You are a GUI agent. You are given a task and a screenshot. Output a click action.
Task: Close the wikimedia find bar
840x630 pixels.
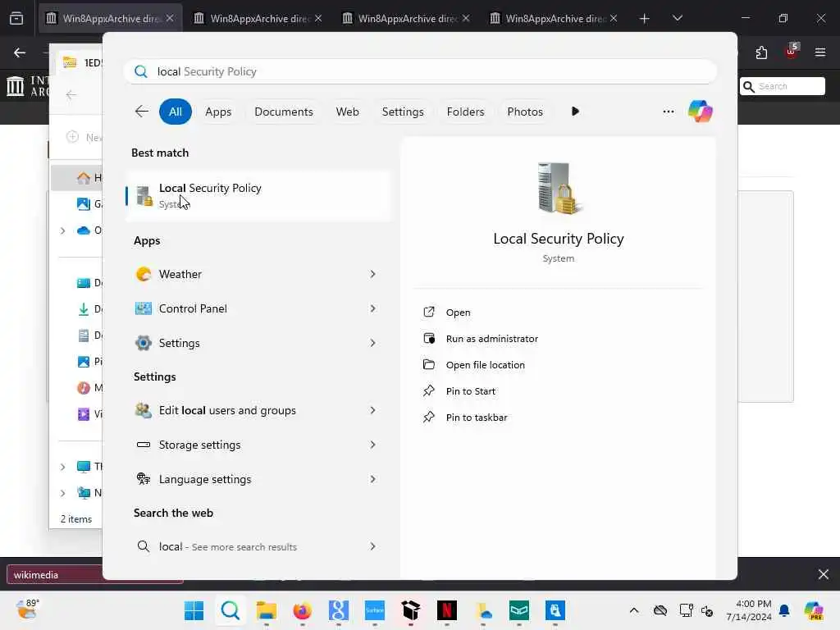tap(824, 574)
